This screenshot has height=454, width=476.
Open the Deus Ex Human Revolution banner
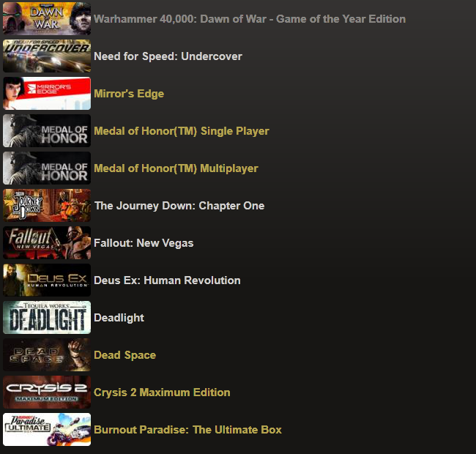click(47, 280)
